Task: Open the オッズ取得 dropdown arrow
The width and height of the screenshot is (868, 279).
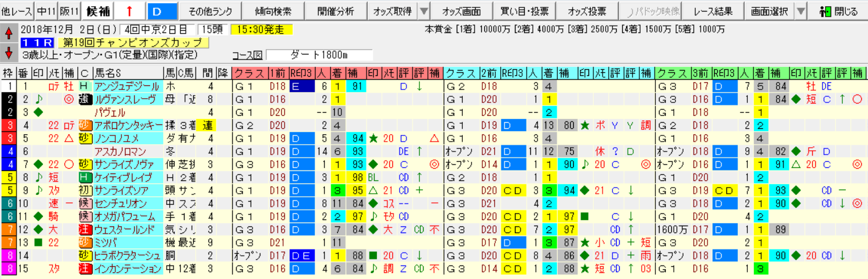Action: pyautogui.click(x=424, y=11)
